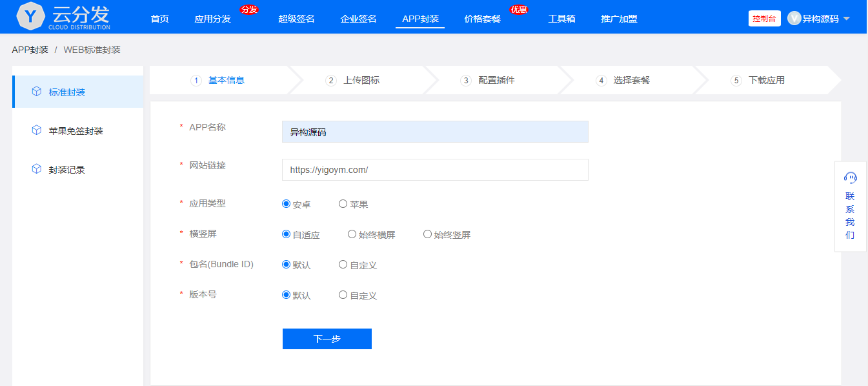Click the red 分发 badge above 应用分发
Screen dimensions: 868x386
(x=250, y=9)
